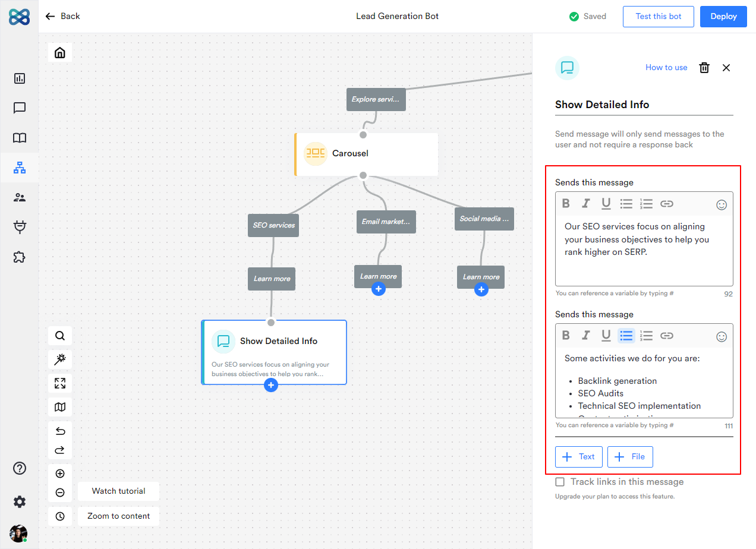Select the magic wand auto-layout tool
Image resolution: width=756 pixels, height=549 pixels.
(59, 359)
